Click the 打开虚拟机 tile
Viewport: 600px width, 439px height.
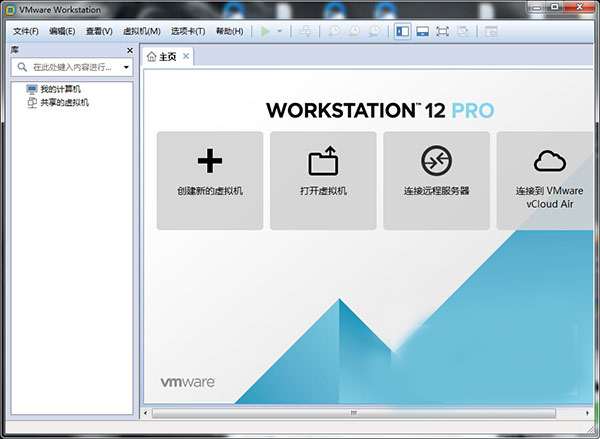(323, 181)
